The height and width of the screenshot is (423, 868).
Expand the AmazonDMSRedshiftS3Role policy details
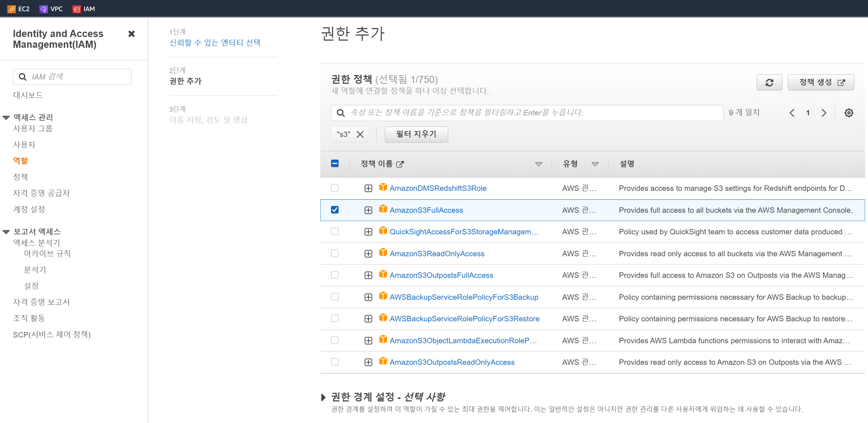[368, 188]
